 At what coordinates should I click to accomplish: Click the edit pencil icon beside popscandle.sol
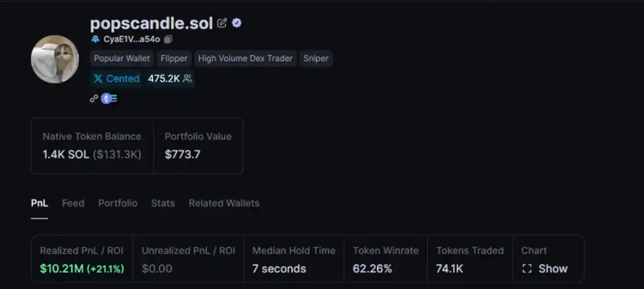click(222, 23)
